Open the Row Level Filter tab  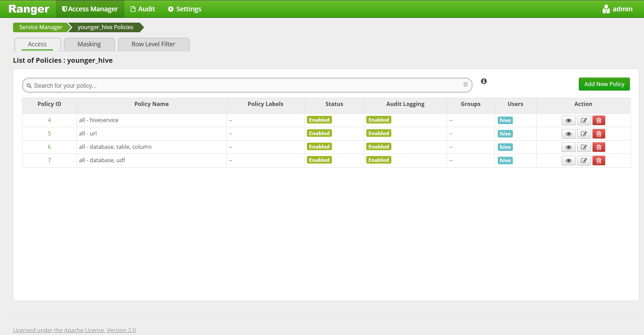153,44
